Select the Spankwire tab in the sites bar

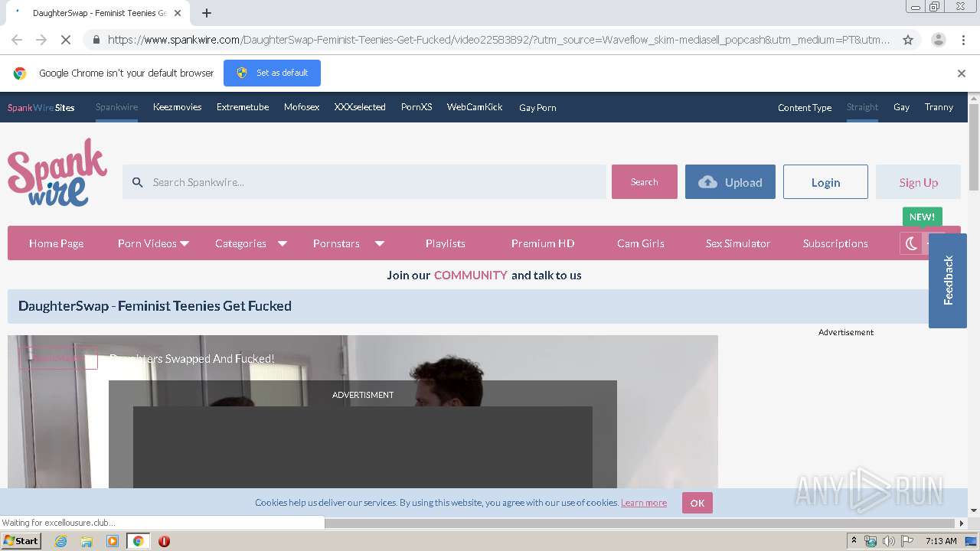[116, 107]
